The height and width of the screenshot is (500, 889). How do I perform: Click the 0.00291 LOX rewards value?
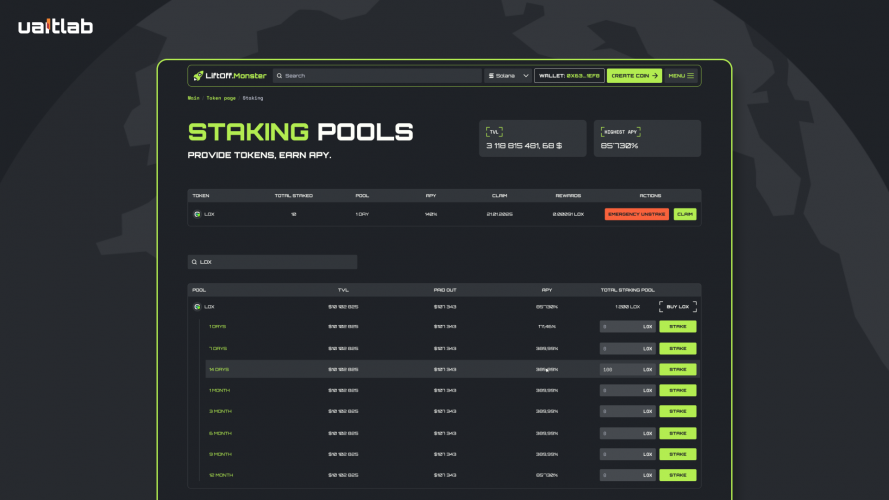click(568, 214)
